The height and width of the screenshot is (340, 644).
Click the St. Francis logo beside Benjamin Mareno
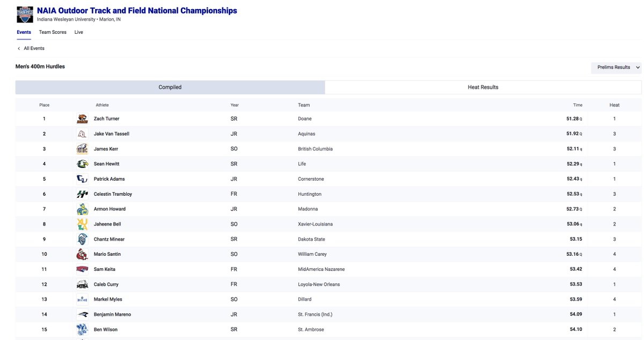tap(82, 314)
